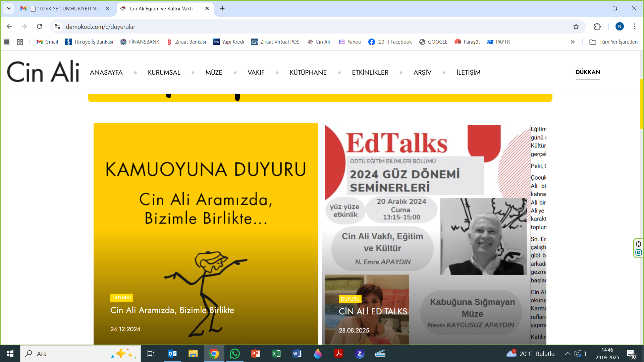Image resolution: width=644 pixels, height=362 pixels.
Task: Open the Chrome extensions puzzle icon
Action: coord(597,26)
